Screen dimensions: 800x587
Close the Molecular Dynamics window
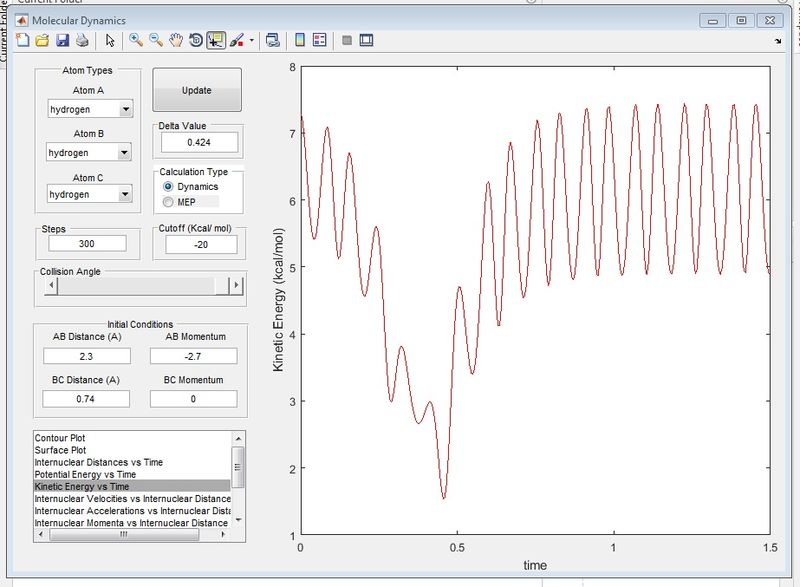(x=770, y=20)
